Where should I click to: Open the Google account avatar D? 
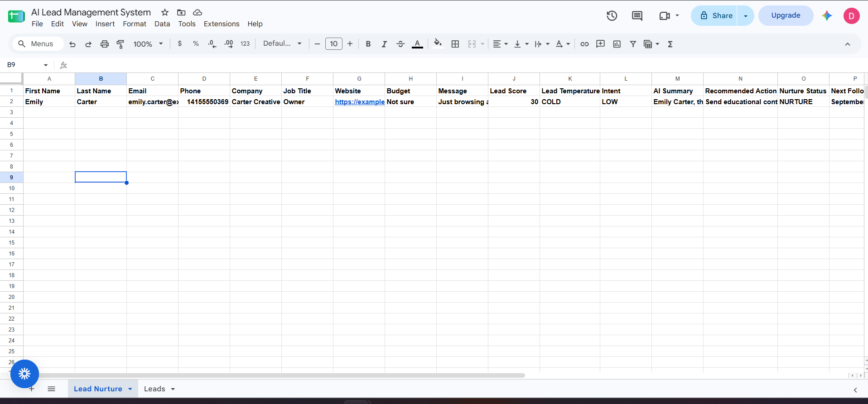pos(851,16)
